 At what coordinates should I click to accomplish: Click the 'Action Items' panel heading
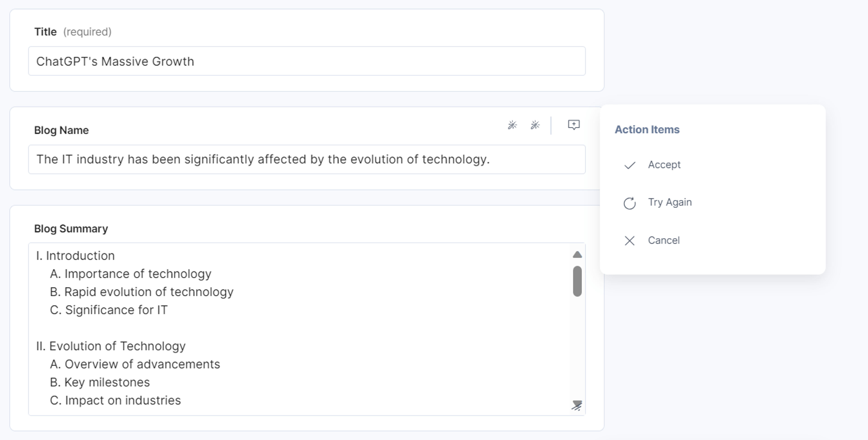[647, 130]
